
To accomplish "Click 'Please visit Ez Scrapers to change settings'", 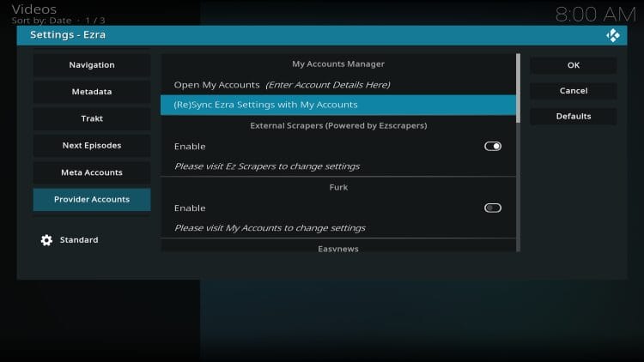I will pyautogui.click(x=267, y=166).
